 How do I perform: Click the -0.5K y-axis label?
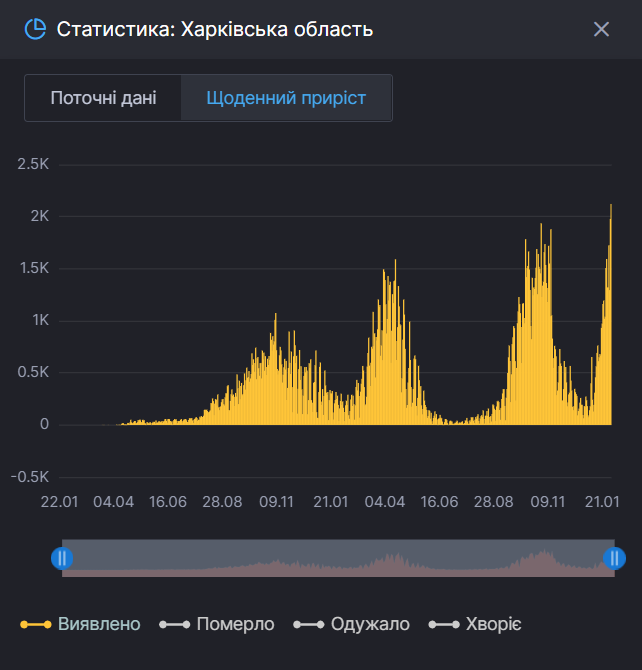point(30,476)
